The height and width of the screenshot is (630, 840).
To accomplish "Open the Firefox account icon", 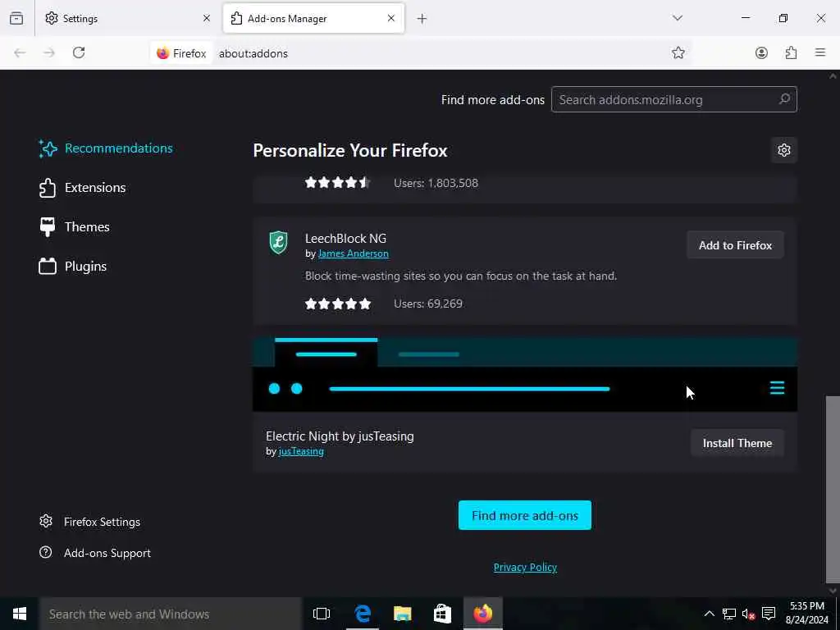I will pos(761,52).
